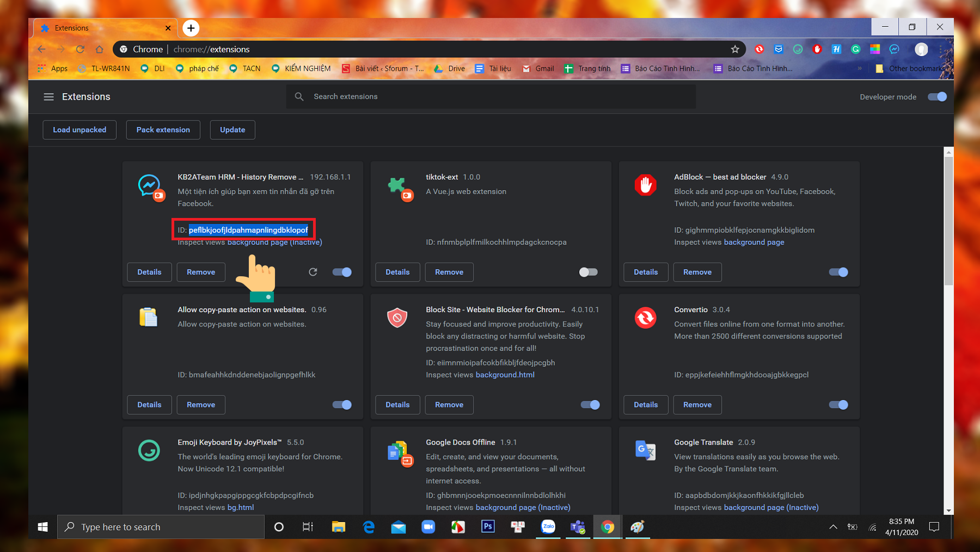The image size is (980, 552).
Task: Disable the AdBlock extension toggle
Action: click(838, 272)
